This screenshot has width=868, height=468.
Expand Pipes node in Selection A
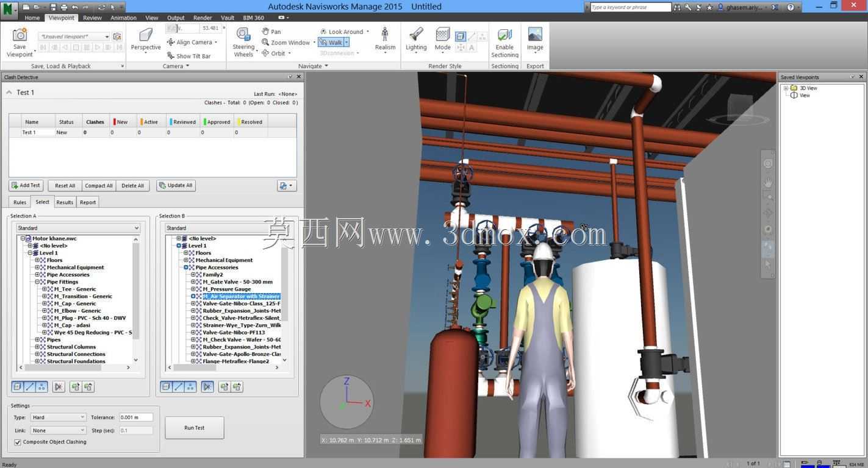37,339
